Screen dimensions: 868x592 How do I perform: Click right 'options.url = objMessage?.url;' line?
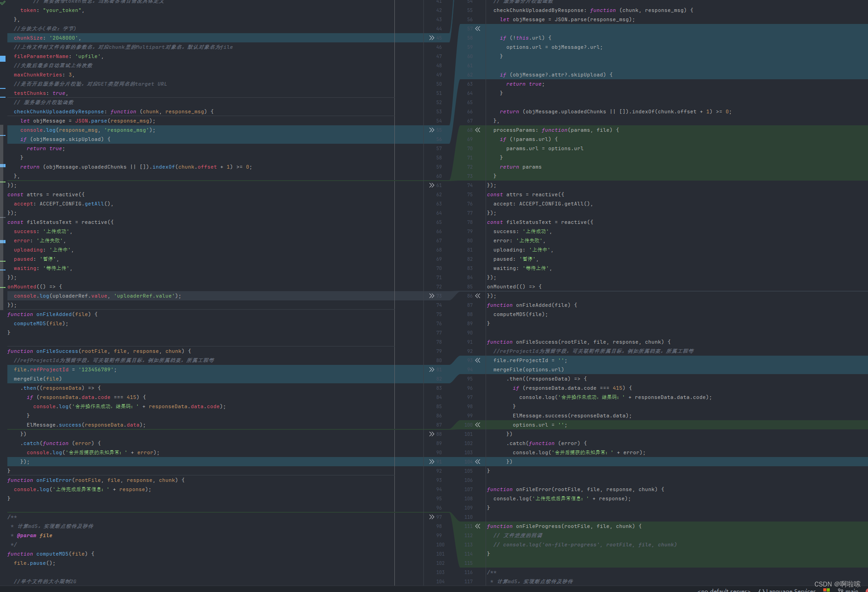point(554,47)
